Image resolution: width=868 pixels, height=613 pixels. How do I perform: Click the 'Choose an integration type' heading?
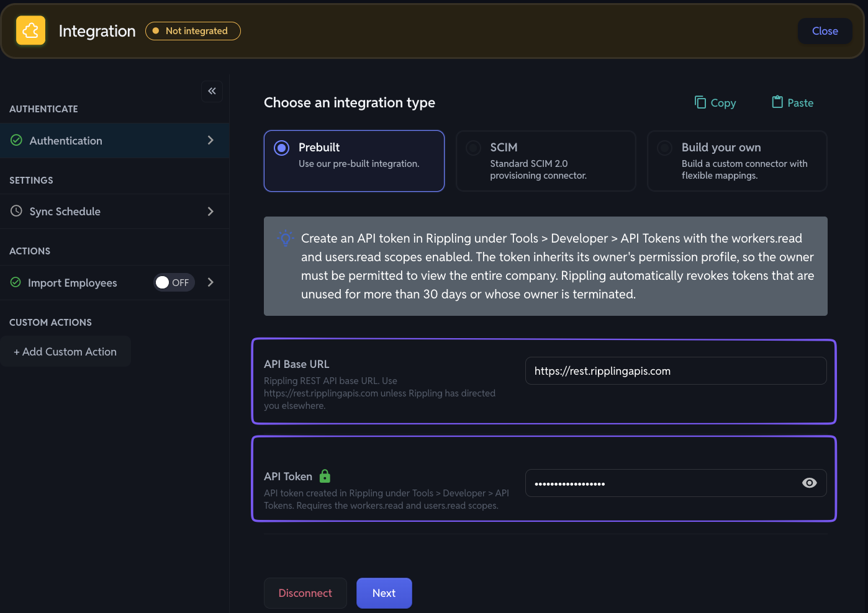pyautogui.click(x=350, y=102)
